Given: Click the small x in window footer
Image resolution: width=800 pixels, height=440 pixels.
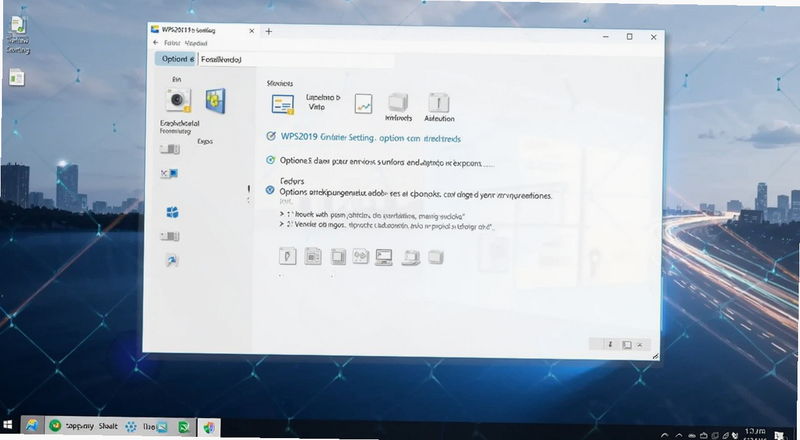Looking at the screenshot, I should coord(640,345).
